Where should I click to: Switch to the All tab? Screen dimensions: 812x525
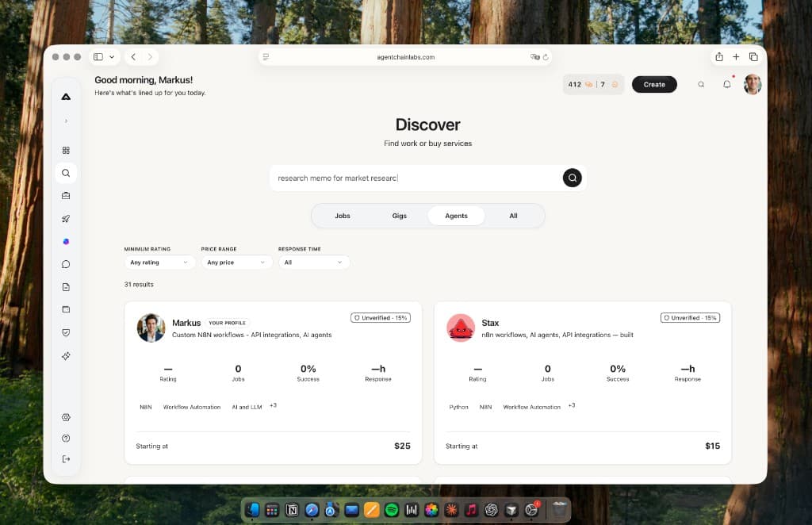click(x=513, y=216)
